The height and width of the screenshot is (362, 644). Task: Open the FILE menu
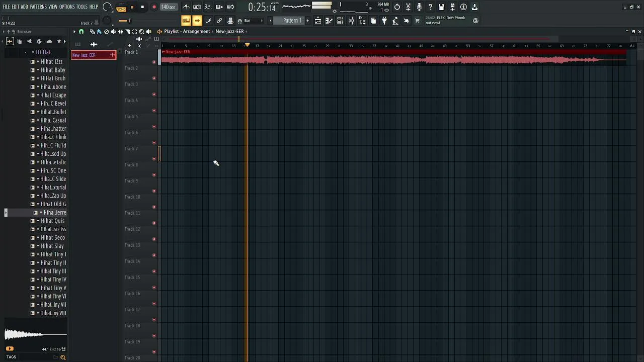[6, 7]
